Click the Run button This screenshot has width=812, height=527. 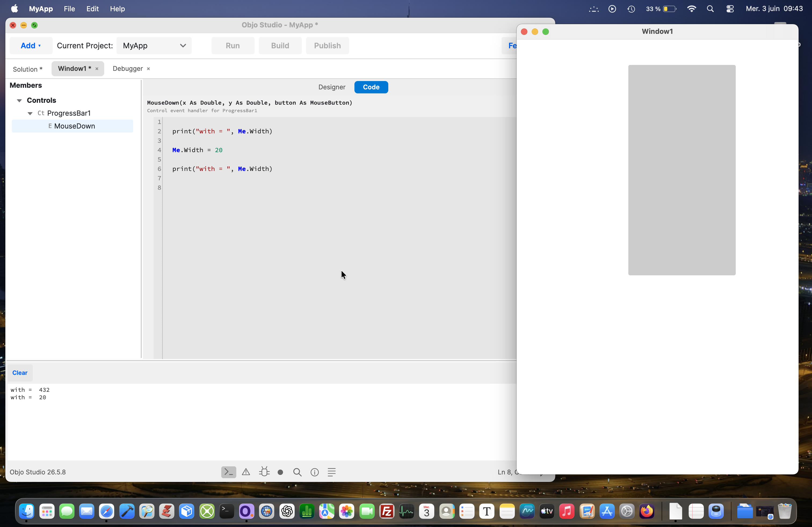(233, 46)
